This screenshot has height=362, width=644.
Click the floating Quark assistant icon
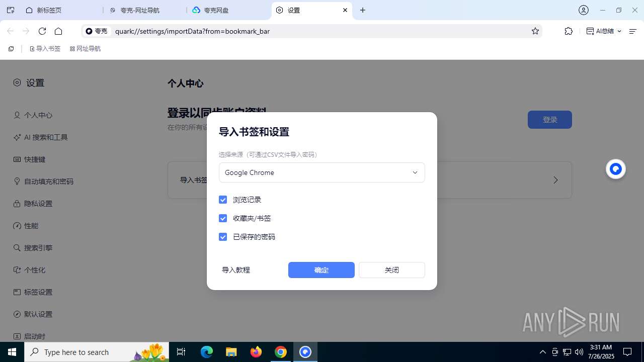(x=616, y=169)
